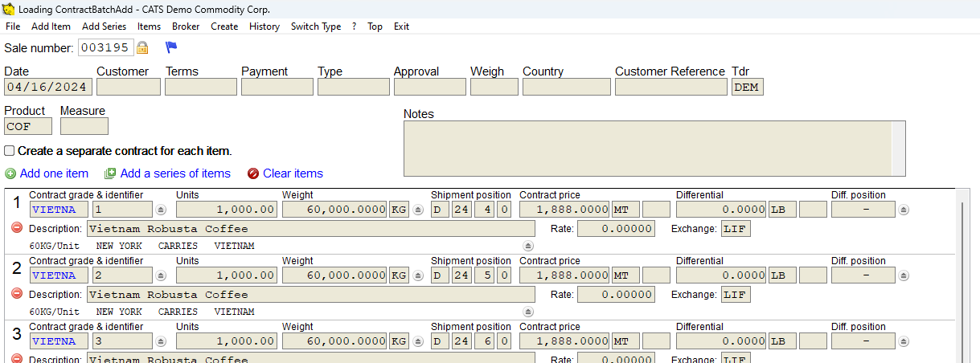Screen dimensions: 980x363
Task: Click the MT price unit field in item 1
Action: pos(625,210)
